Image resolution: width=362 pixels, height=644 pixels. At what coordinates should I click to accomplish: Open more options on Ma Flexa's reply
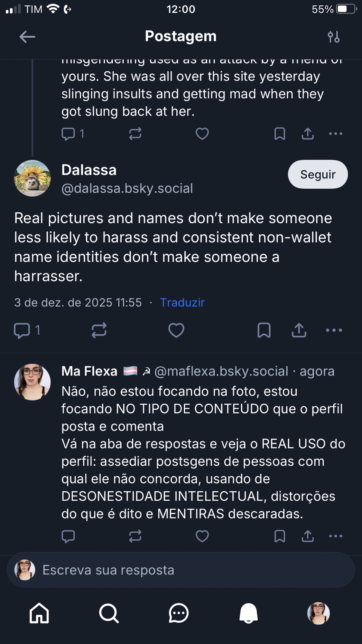click(336, 536)
